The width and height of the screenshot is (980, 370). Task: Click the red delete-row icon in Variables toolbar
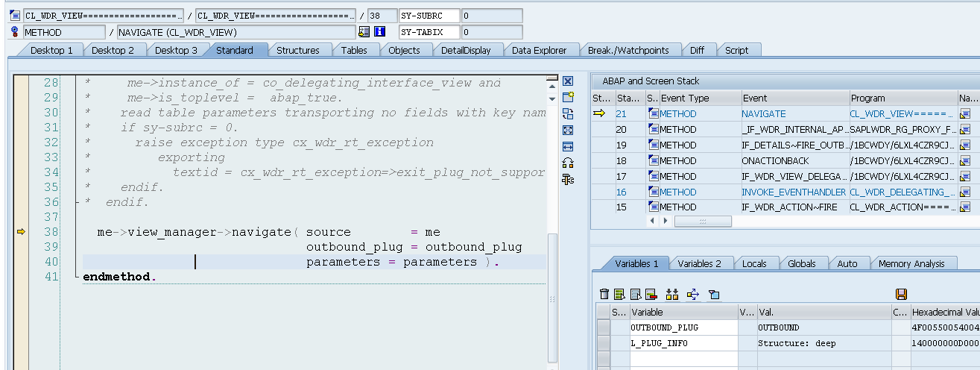click(651, 295)
